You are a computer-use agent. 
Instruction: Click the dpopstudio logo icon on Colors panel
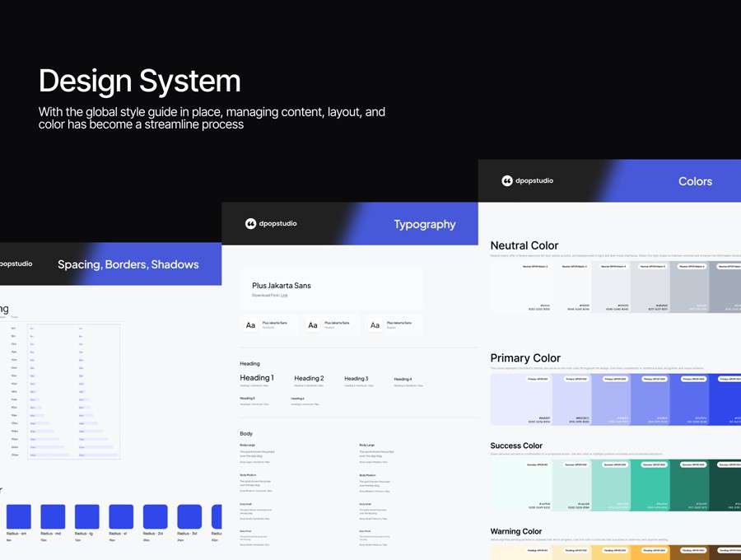point(507,181)
